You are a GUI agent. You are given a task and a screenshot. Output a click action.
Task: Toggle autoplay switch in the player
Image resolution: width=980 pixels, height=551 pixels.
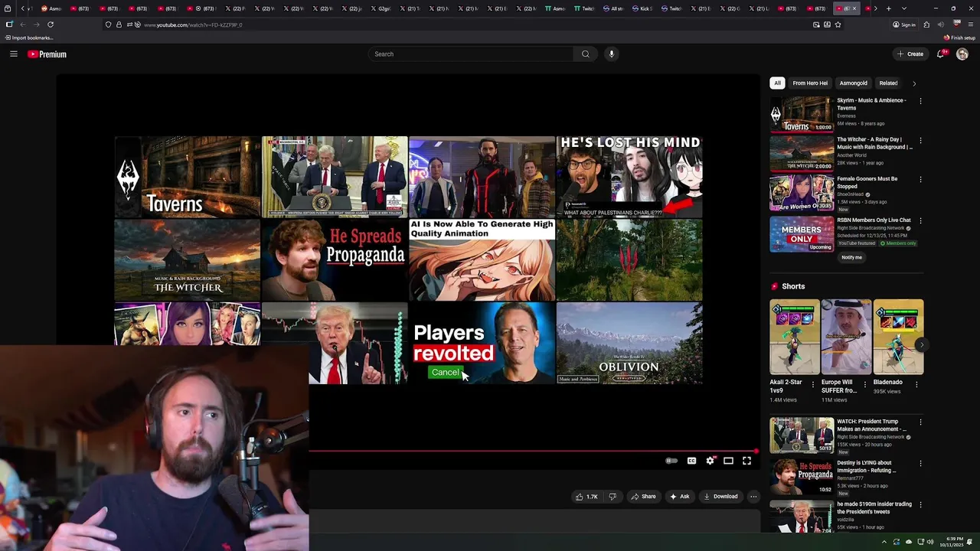[x=671, y=461]
